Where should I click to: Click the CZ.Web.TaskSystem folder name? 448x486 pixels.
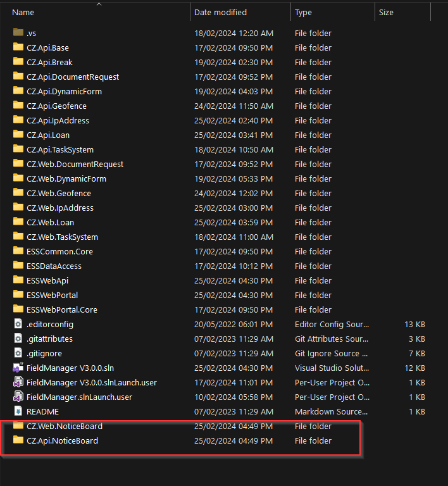coord(62,237)
